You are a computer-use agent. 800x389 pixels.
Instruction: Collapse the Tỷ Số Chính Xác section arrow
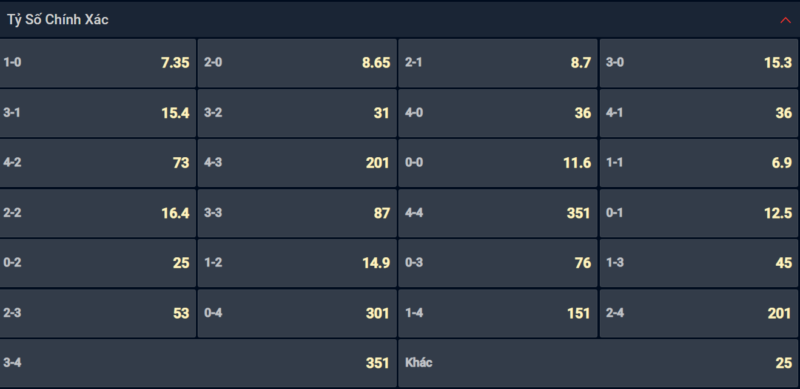(x=785, y=20)
